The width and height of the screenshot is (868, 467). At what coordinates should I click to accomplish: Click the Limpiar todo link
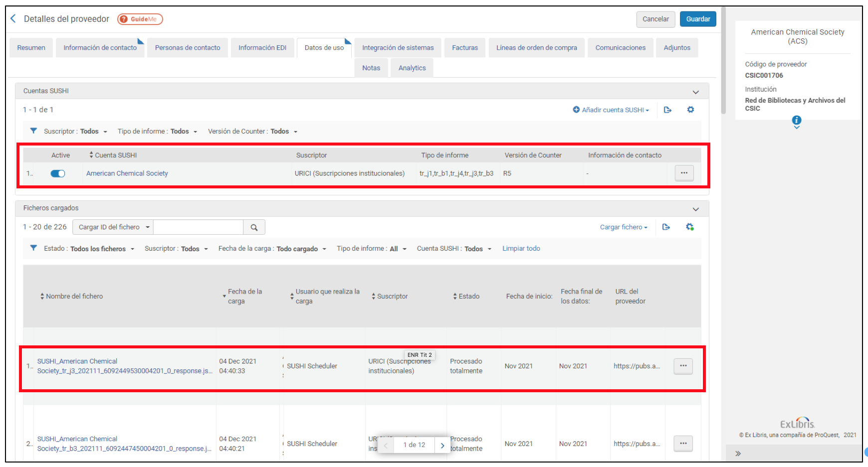click(x=521, y=249)
